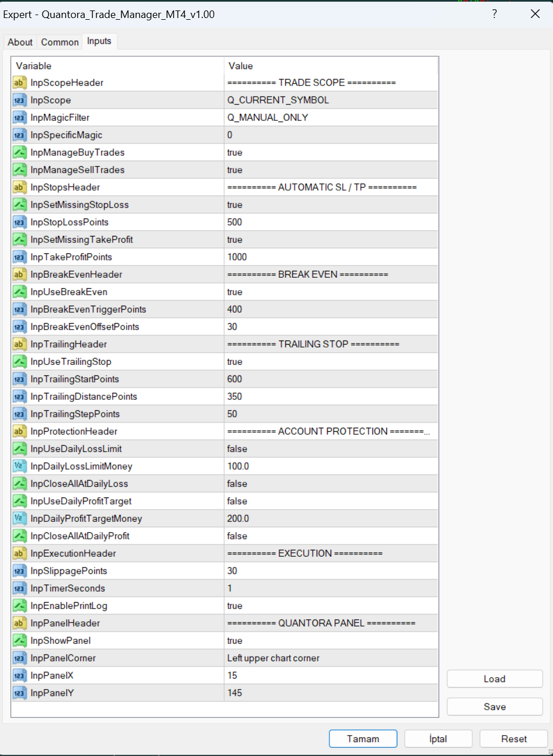Click the string icon beside InpProtectionHeader

coord(20,431)
